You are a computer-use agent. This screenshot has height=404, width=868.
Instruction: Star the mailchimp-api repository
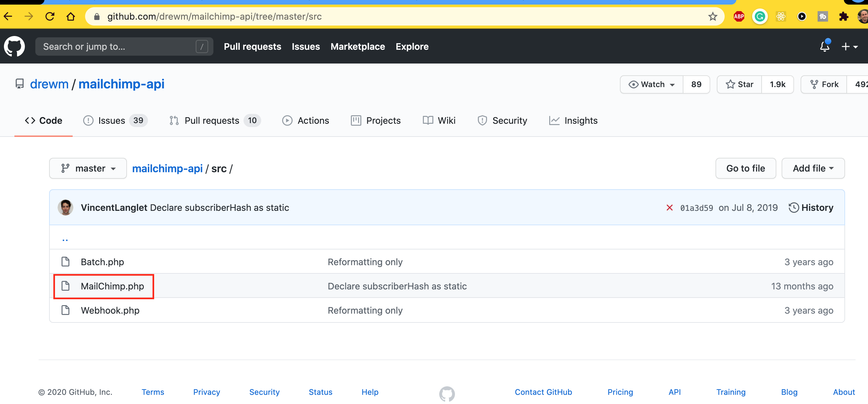[x=739, y=84]
